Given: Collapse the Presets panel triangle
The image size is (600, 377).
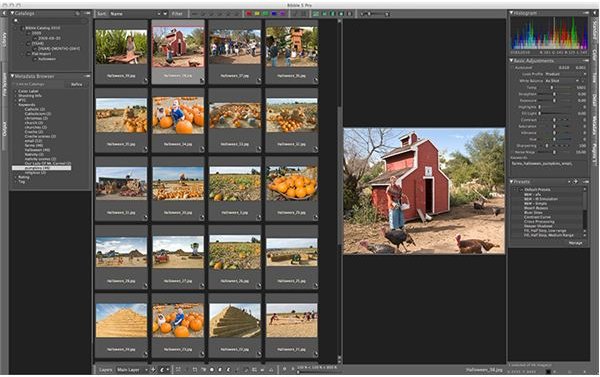Looking at the screenshot, I should click(x=511, y=181).
